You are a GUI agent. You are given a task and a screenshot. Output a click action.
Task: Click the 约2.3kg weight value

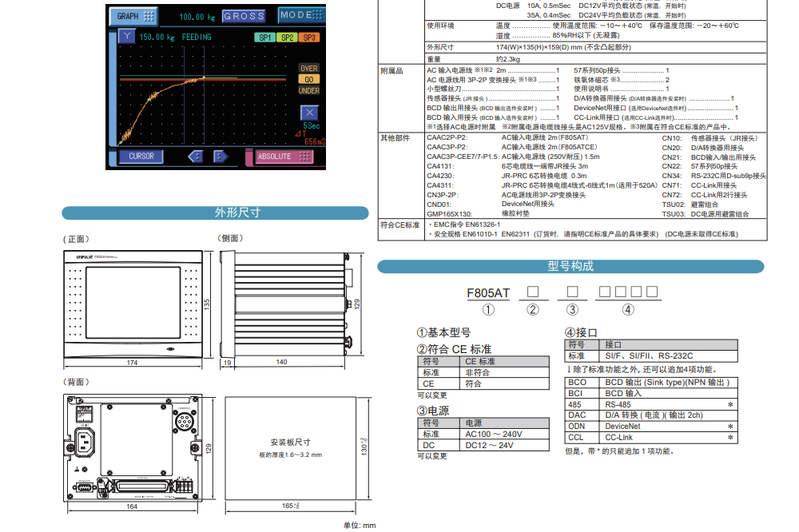(x=508, y=59)
